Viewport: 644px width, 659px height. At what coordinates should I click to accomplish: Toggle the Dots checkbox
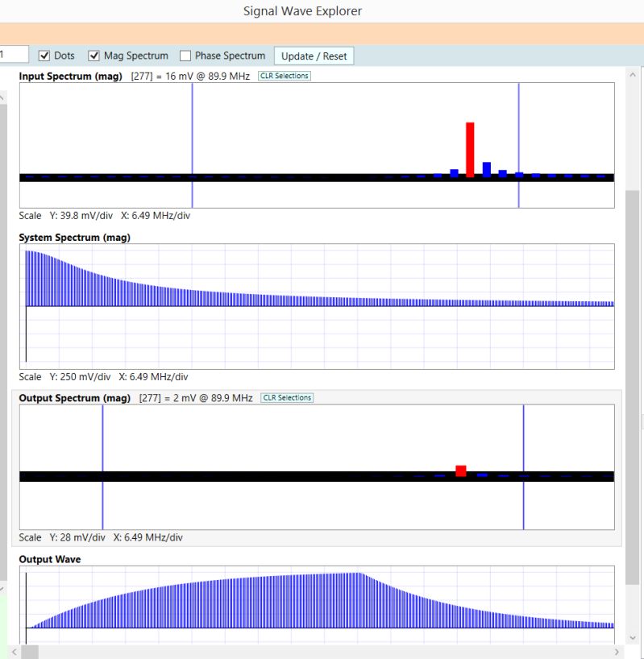(44, 56)
